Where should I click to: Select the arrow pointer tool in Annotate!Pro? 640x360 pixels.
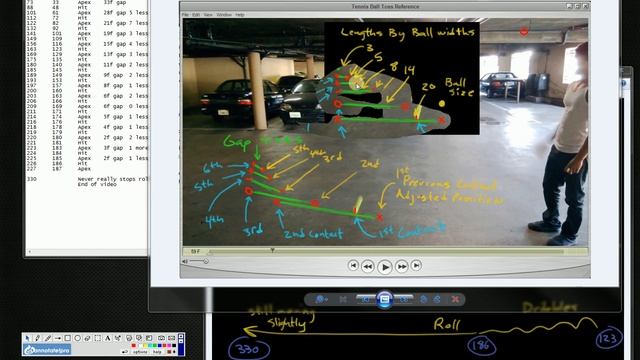click(x=27, y=338)
